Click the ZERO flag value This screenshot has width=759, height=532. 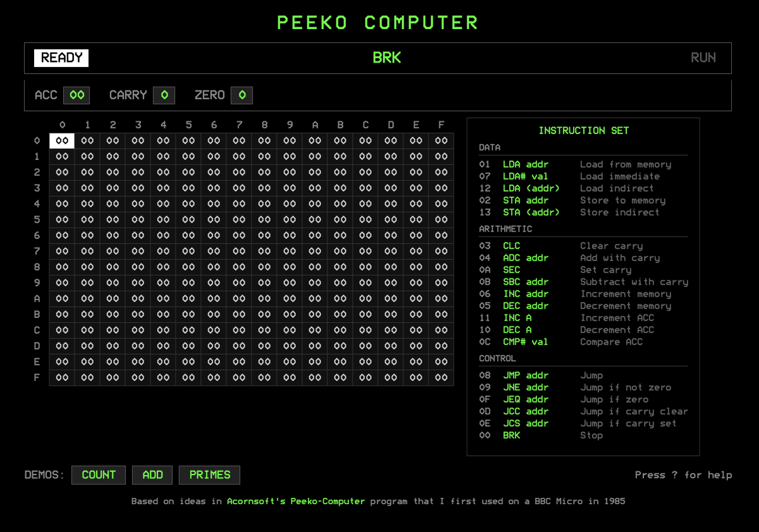tap(242, 96)
